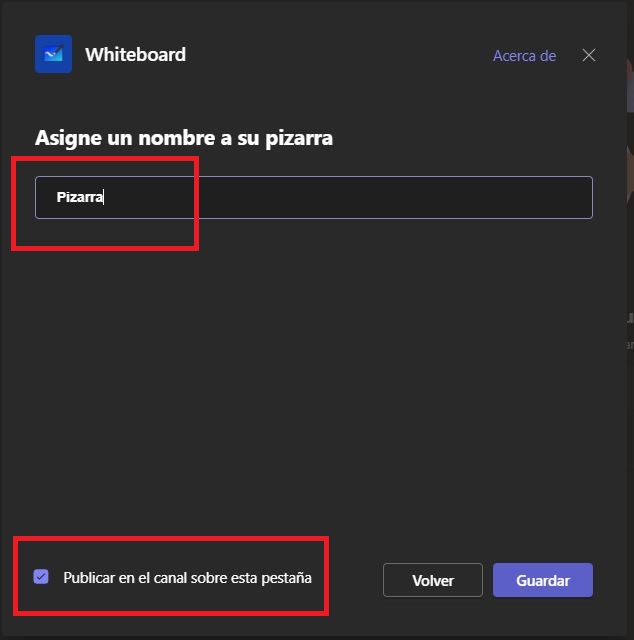The width and height of the screenshot is (634, 640).
Task: Click the word Pizarra in the text box
Action: pyautogui.click(x=79, y=198)
